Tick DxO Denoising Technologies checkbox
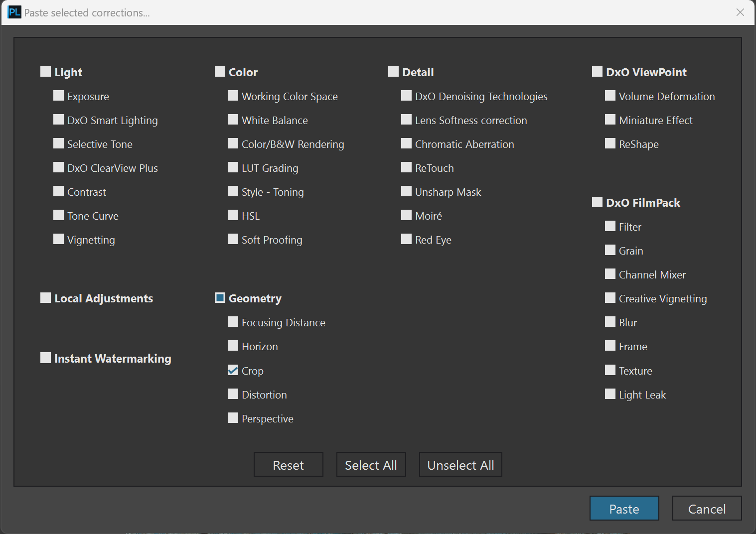 [x=406, y=96]
